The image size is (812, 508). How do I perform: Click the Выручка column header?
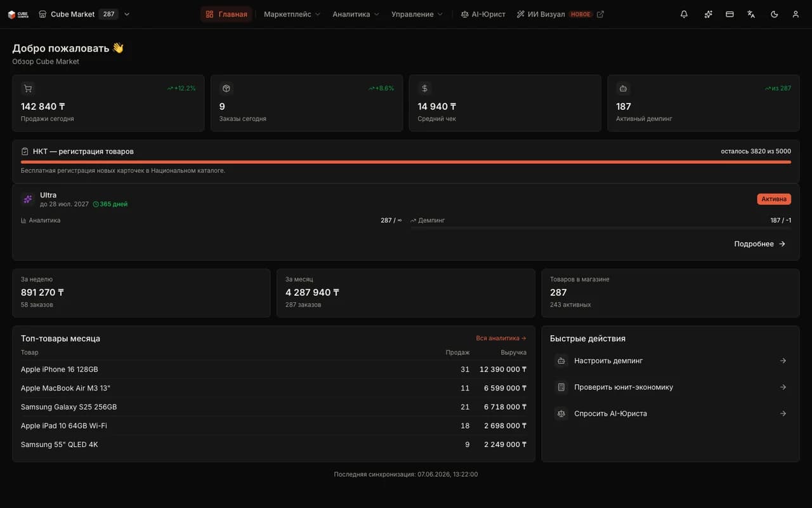513,352
